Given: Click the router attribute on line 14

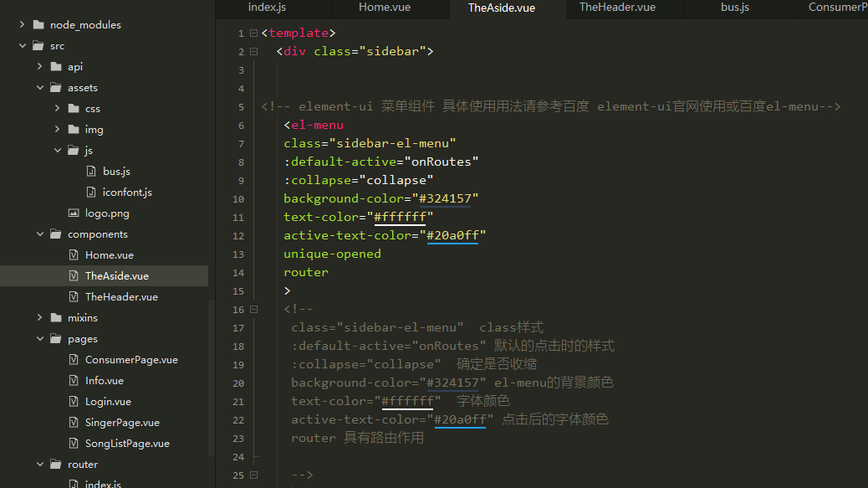Looking at the screenshot, I should [x=306, y=273].
